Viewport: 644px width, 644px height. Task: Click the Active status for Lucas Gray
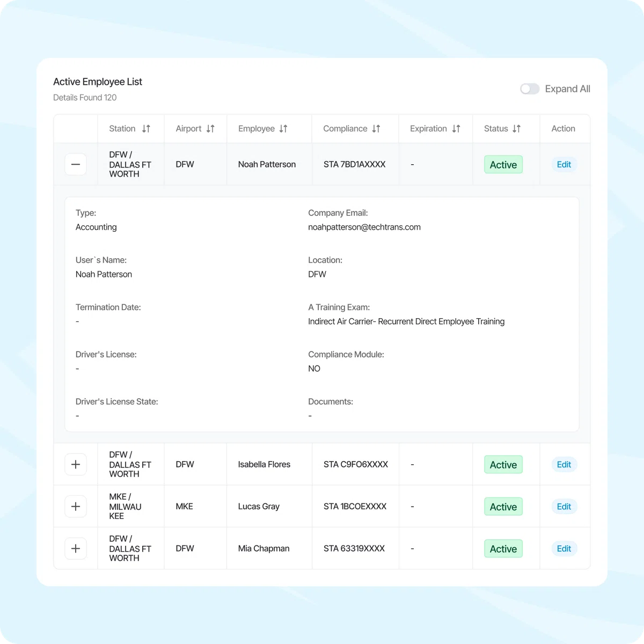(x=503, y=507)
